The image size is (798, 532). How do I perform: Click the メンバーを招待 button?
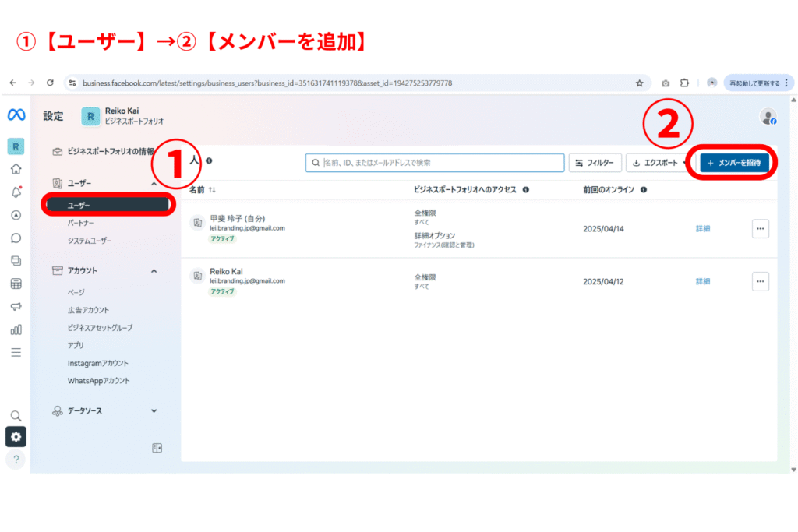[x=734, y=163]
